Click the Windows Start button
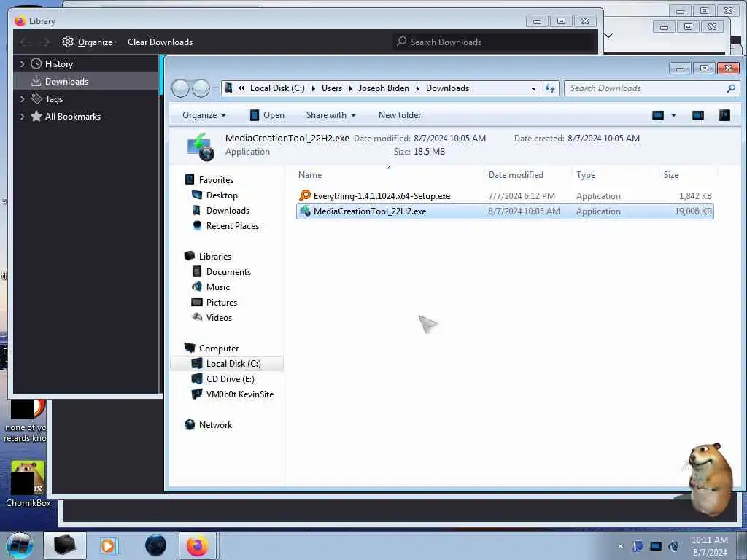 [20, 545]
